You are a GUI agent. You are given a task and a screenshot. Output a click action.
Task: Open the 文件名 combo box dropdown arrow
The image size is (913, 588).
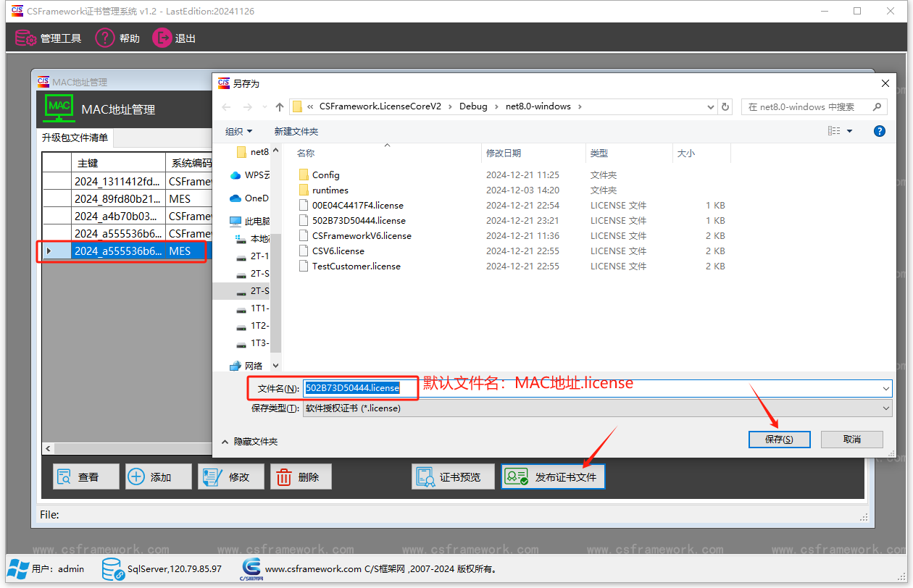[885, 389]
